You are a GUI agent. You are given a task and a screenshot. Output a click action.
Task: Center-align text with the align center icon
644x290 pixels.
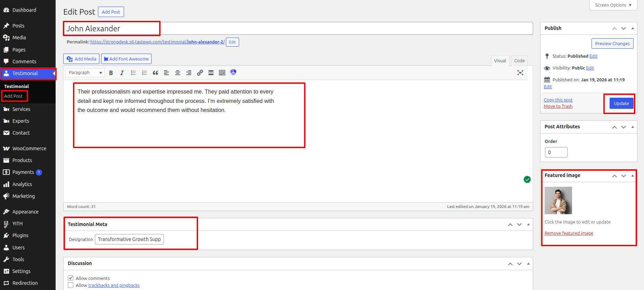(x=178, y=73)
